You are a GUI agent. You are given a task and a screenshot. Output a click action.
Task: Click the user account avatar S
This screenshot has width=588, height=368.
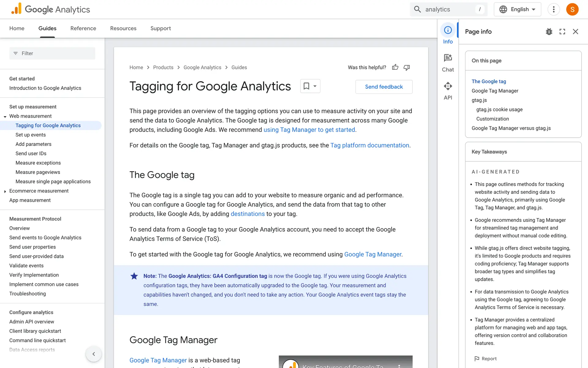point(572,9)
